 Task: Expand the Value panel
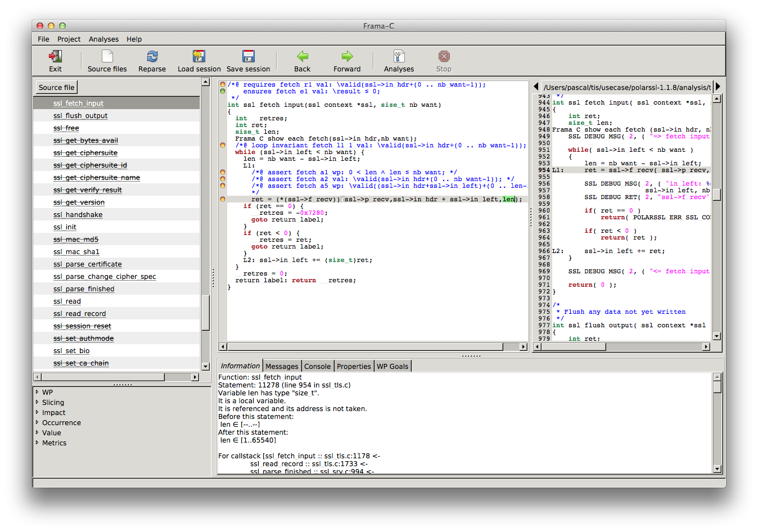click(x=37, y=432)
